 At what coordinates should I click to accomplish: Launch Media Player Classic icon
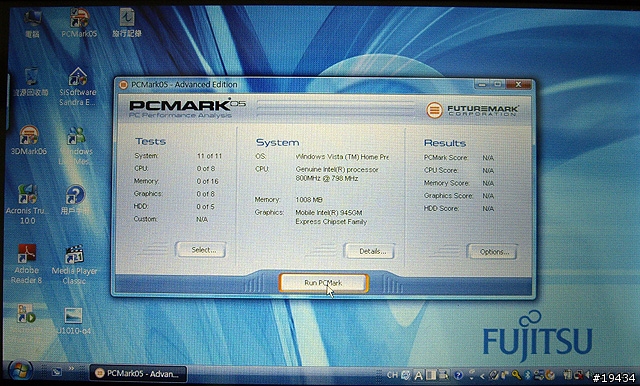(75, 264)
